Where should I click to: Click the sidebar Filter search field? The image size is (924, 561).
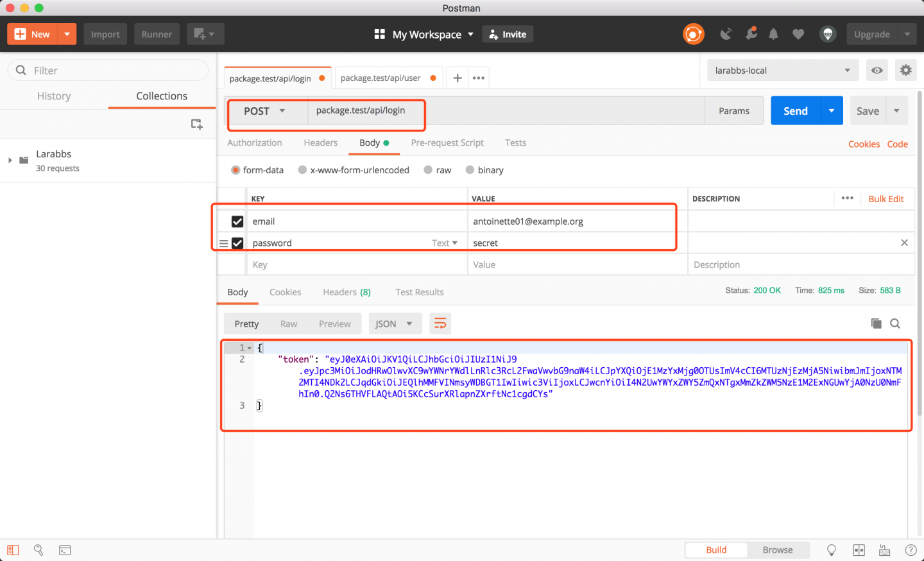point(108,70)
